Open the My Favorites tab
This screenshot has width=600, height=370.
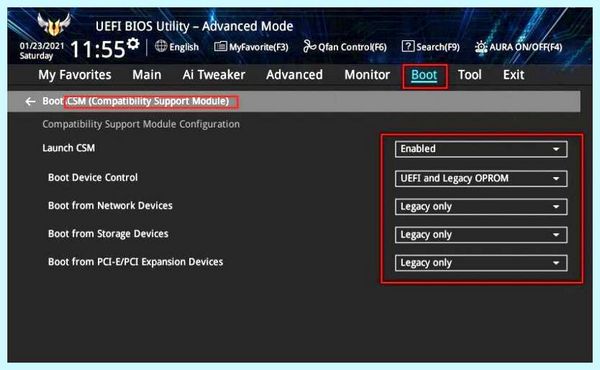(75, 75)
